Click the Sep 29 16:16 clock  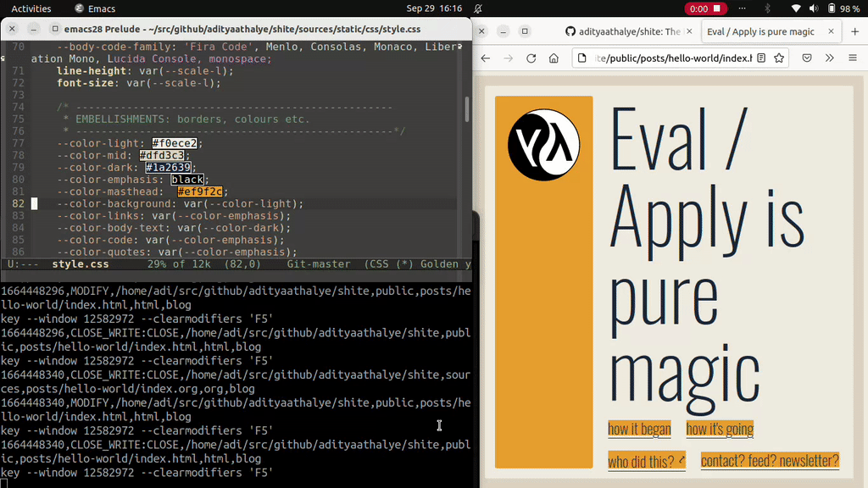[x=434, y=8]
